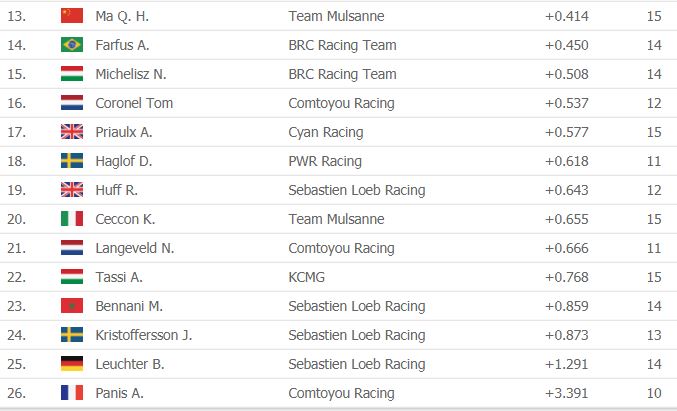This screenshot has width=677, height=411.
Task: Select driver Langeveld N.
Action: pos(135,248)
